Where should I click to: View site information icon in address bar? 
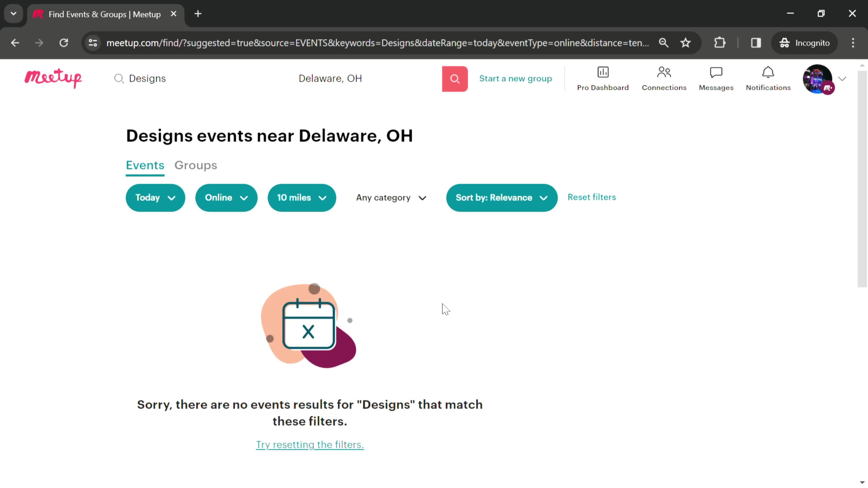pyautogui.click(x=93, y=43)
